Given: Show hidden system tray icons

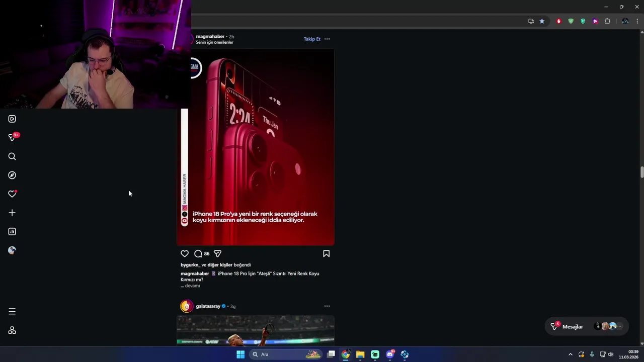Looking at the screenshot, I should (570, 354).
